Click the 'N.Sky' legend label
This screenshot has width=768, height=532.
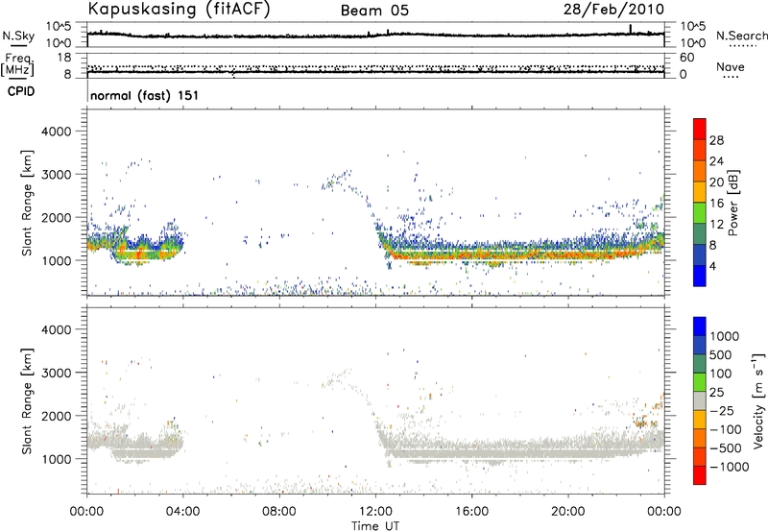pos(18,36)
